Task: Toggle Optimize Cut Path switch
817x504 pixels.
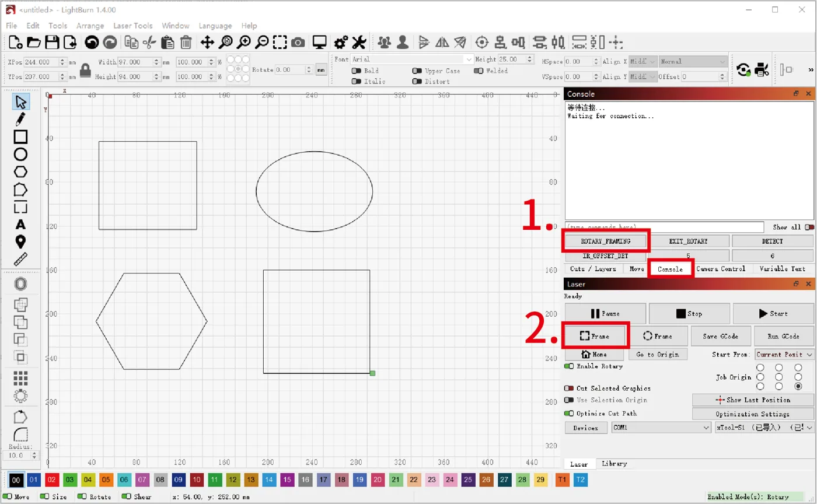Action: tap(570, 414)
